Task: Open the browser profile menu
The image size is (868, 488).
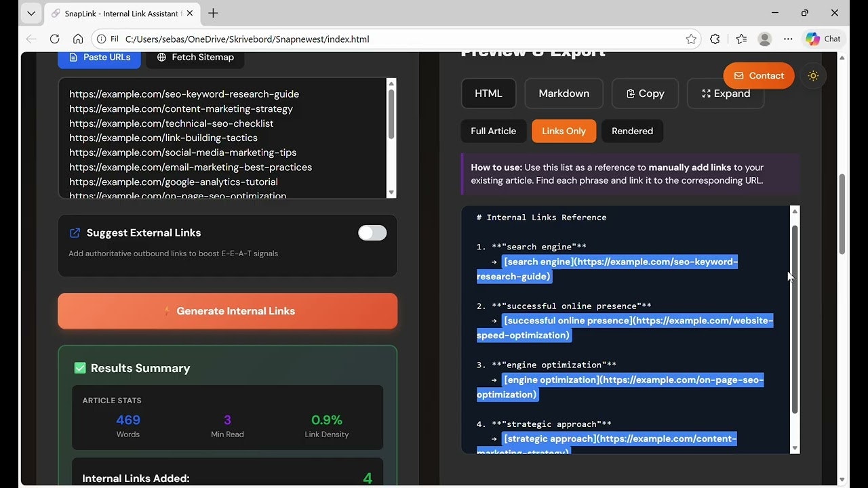Action: coord(765,39)
